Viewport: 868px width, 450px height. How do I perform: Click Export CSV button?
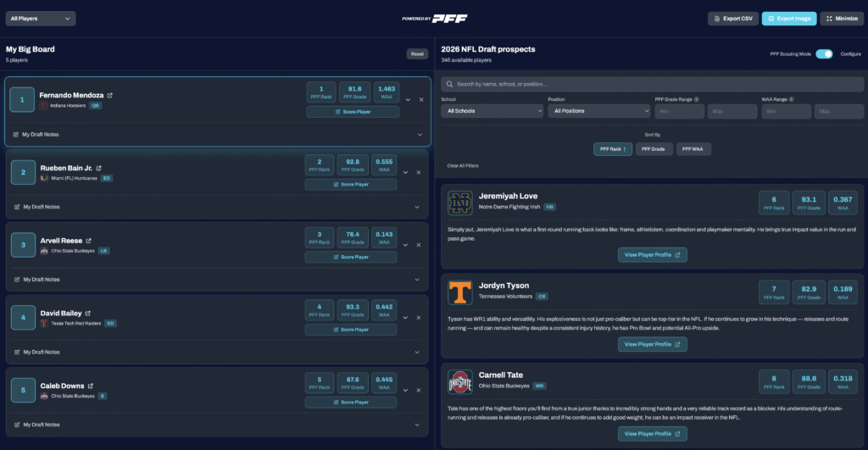pyautogui.click(x=732, y=19)
